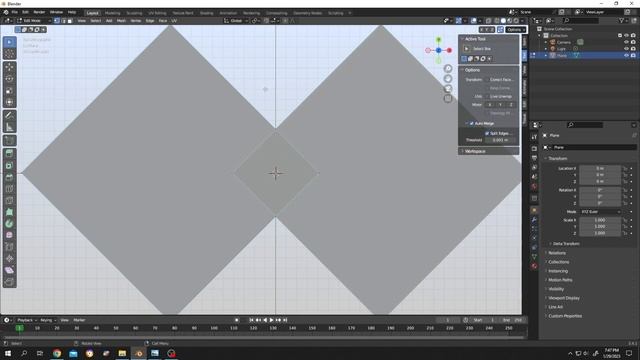Toggle the Live Unwrap checkbox
This screenshot has width=640, height=360.
click(487, 96)
